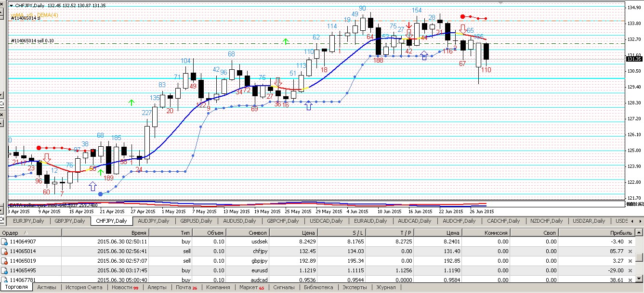This screenshot has height=293, width=644.
Task: Open the Активы terminal tab
Action: tap(47, 287)
